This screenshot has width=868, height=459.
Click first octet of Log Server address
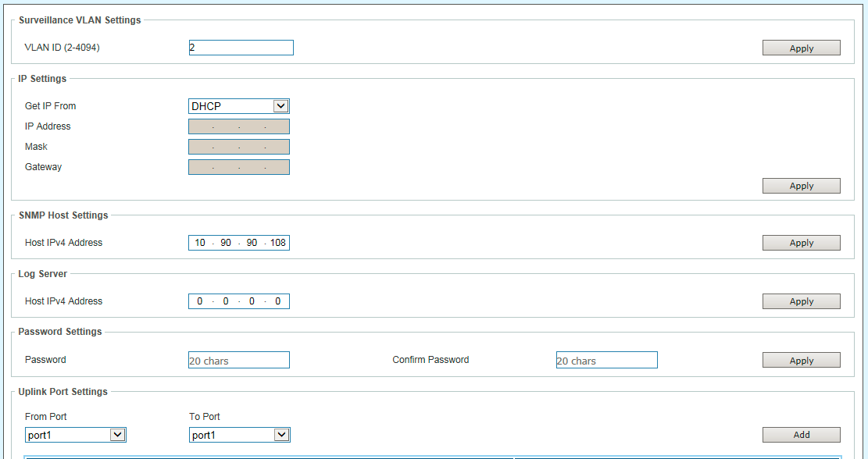200,301
